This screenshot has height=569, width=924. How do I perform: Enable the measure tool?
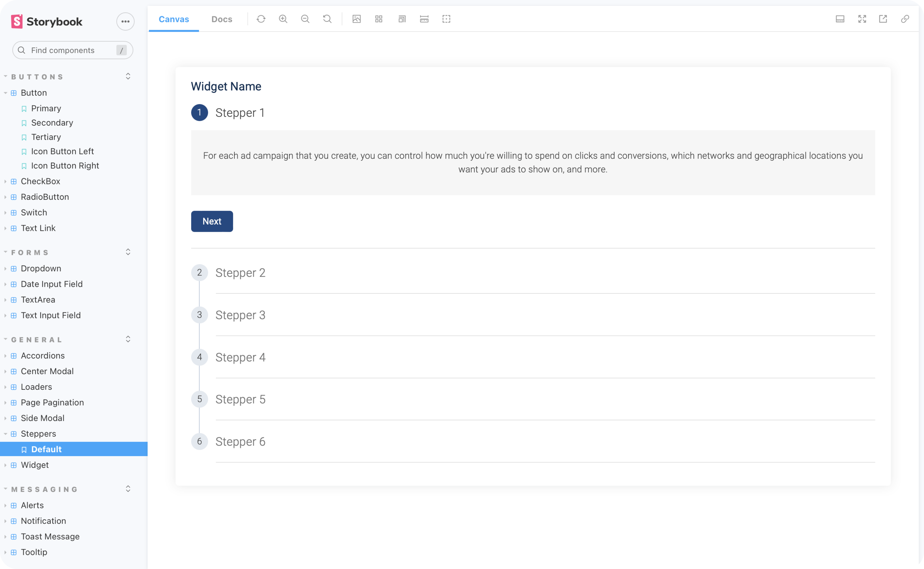point(424,19)
